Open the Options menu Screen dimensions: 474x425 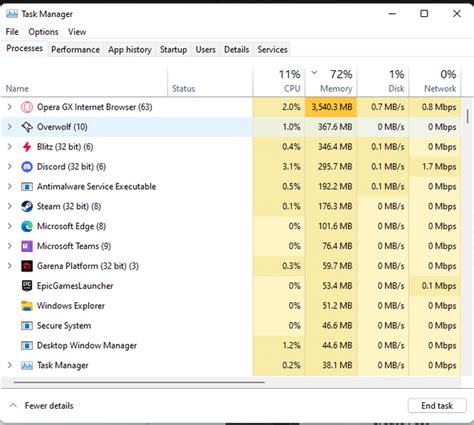point(43,32)
